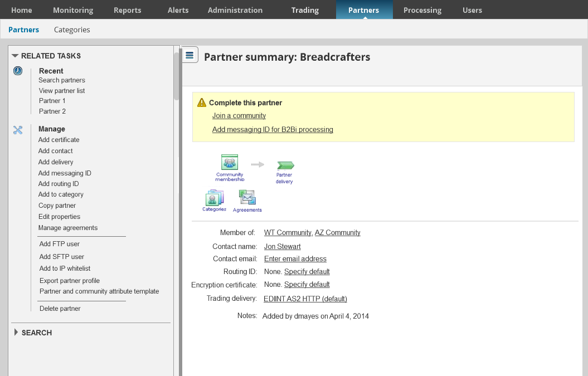Click the Community membership icon

[230, 163]
